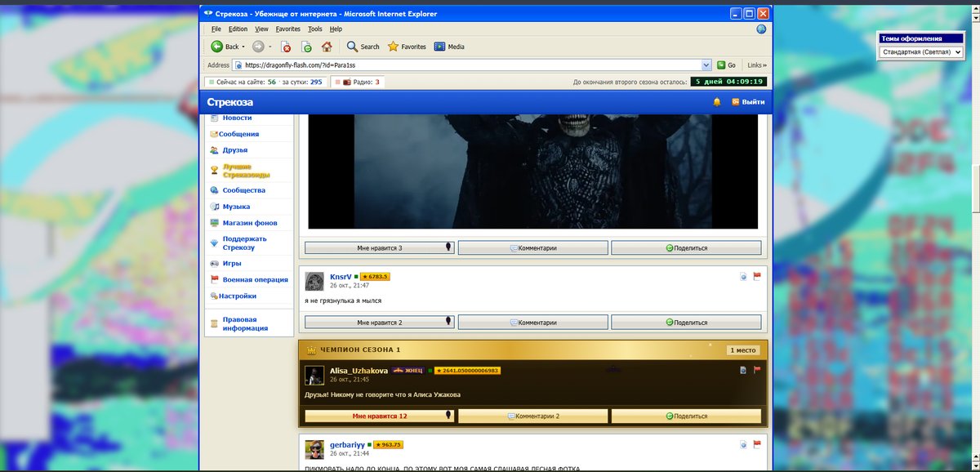Viewport: 980px width, 472px height.
Task: Click the flag report icon on Alisa_Uzhakova's post
Action: (x=757, y=370)
